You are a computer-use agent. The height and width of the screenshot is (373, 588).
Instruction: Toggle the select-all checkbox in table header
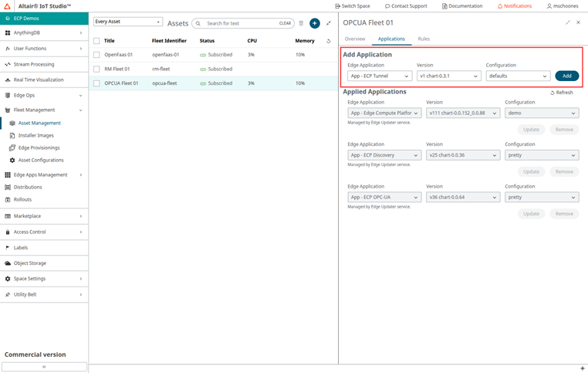click(96, 41)
